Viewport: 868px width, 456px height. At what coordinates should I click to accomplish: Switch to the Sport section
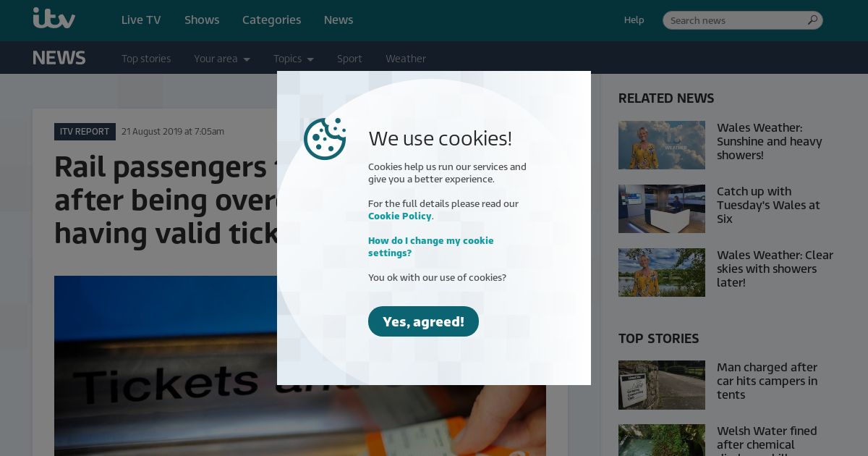[x=349, y=59]
